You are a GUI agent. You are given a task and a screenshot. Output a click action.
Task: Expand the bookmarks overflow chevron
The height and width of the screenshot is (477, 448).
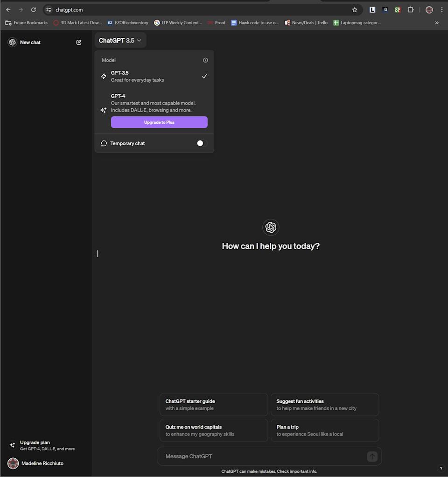(437, 22)
